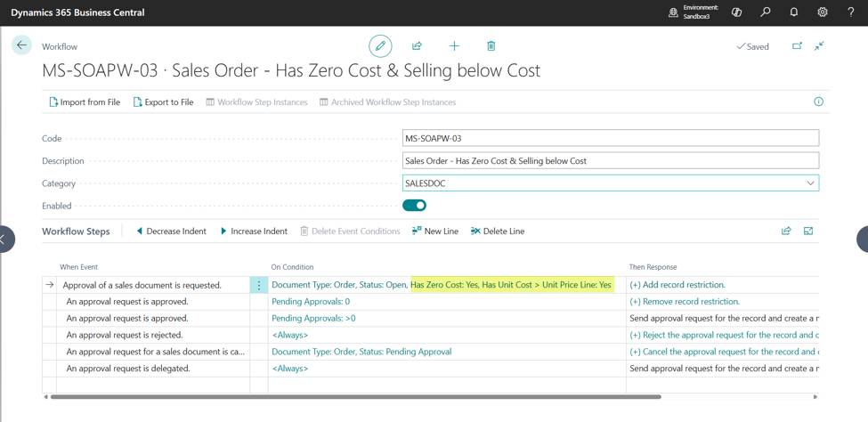Open the Copilot icon in top bar
The width and height of the screenshot is (868, 422).
736,12
